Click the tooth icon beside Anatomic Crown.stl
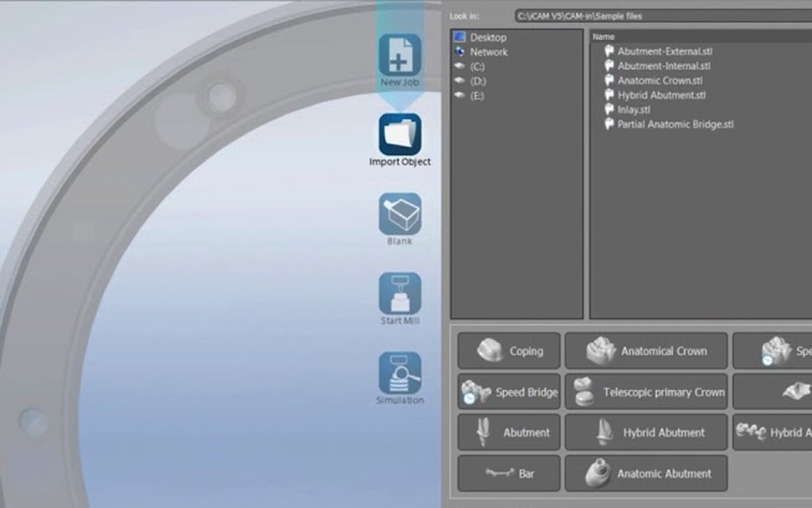Screen dimensions: 812x508 tap(608, 80)
